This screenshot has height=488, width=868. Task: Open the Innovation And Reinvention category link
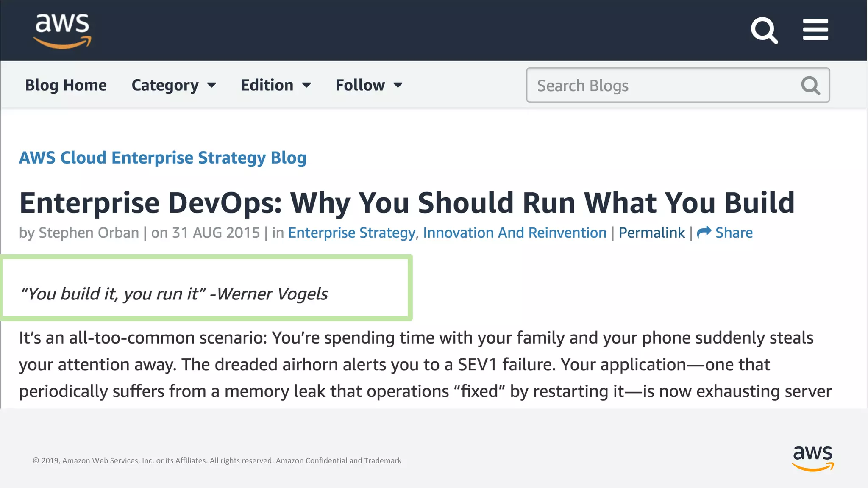point(515,233)
